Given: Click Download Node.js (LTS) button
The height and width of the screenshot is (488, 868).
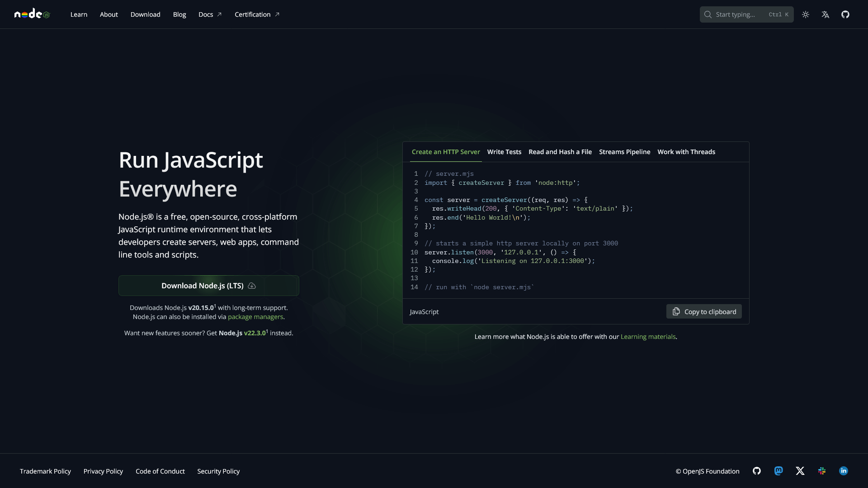Looking at the screenshot, I should 209,286.
